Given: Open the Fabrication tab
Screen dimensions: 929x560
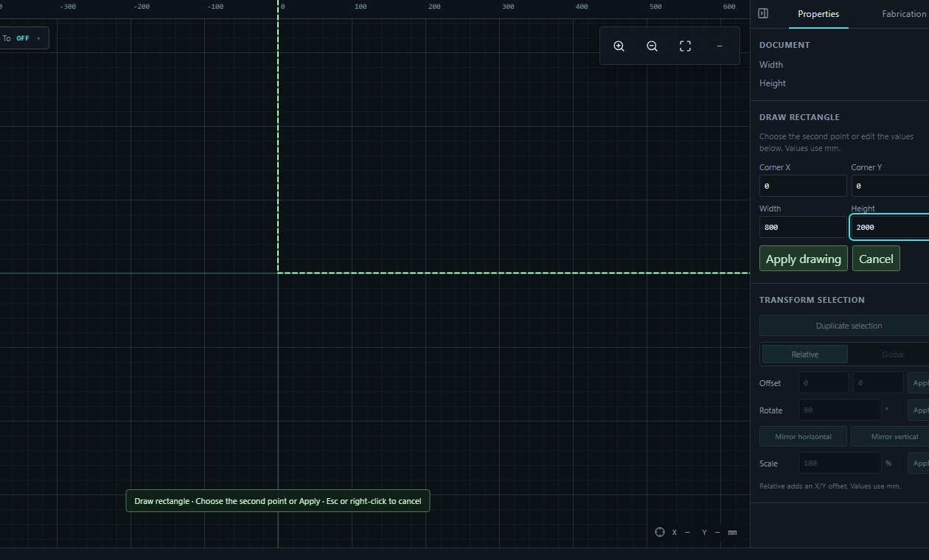Looking at the screenshot, I should tap(903, 14).
